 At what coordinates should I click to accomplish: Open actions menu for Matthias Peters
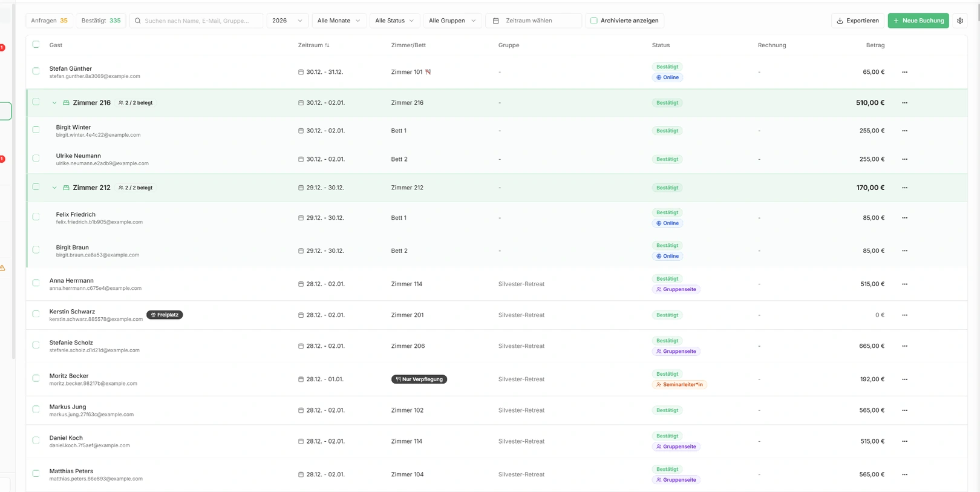point(905,474)
